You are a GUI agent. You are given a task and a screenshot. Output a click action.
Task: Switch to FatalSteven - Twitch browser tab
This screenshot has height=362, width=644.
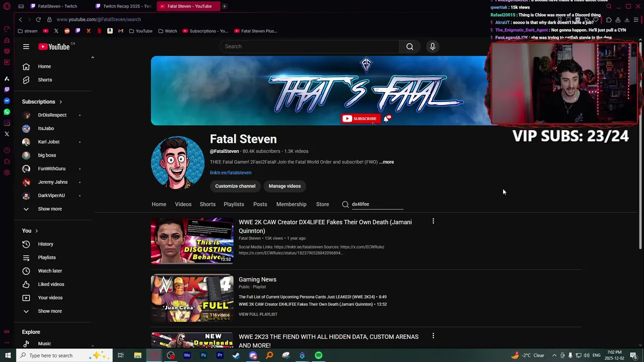[57, 6]
